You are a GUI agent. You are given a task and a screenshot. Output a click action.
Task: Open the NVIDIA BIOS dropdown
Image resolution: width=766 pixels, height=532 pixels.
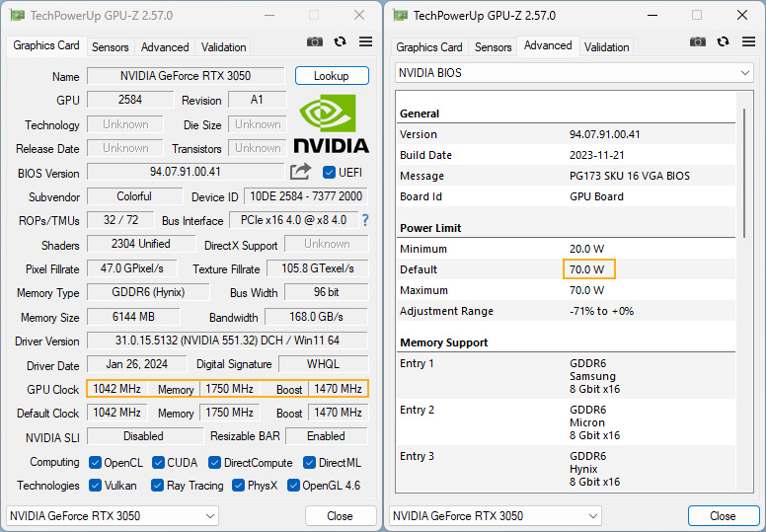[574, 73]
